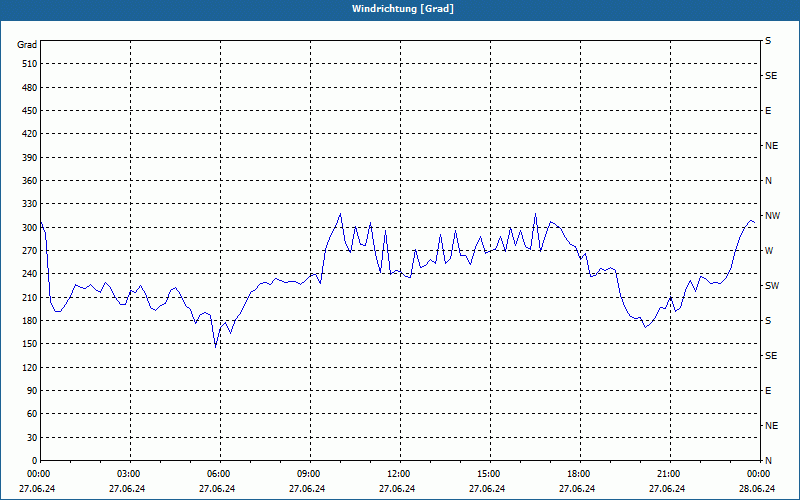Click the 06:00 time label

click(x=219, y=473)
